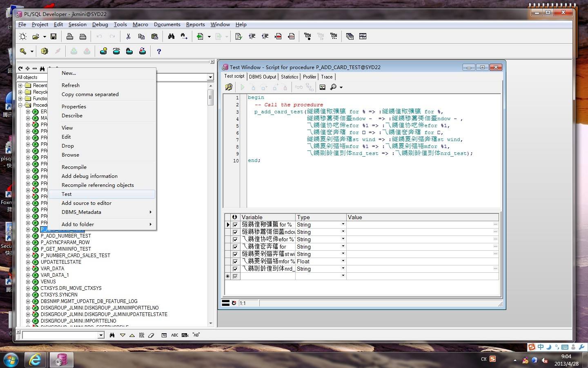Toggle checkbox in first variable row ending 'for %'
588x368 pixels.
(235, 224)
